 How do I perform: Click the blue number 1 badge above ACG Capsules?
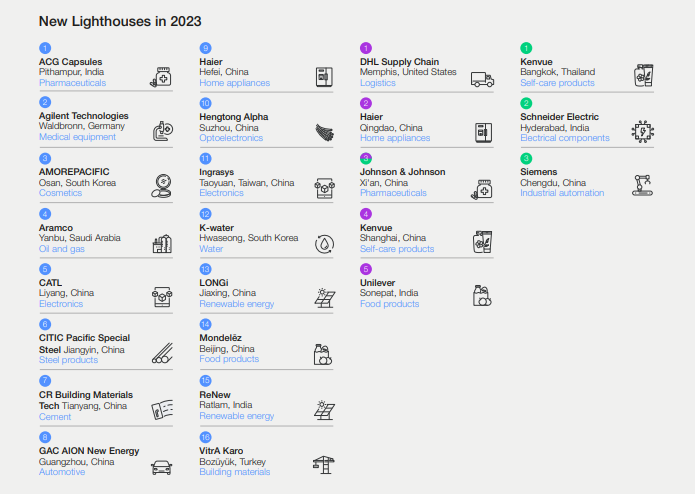tap(45, 48)
